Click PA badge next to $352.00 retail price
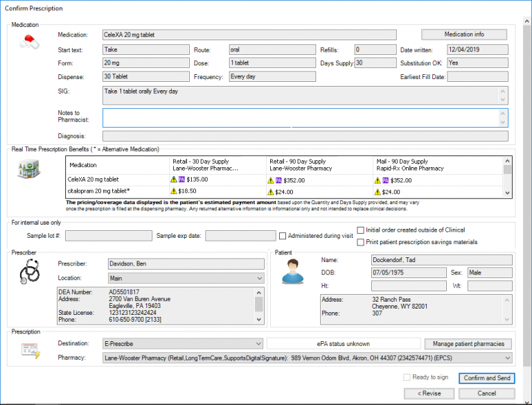 click(278, 179)
